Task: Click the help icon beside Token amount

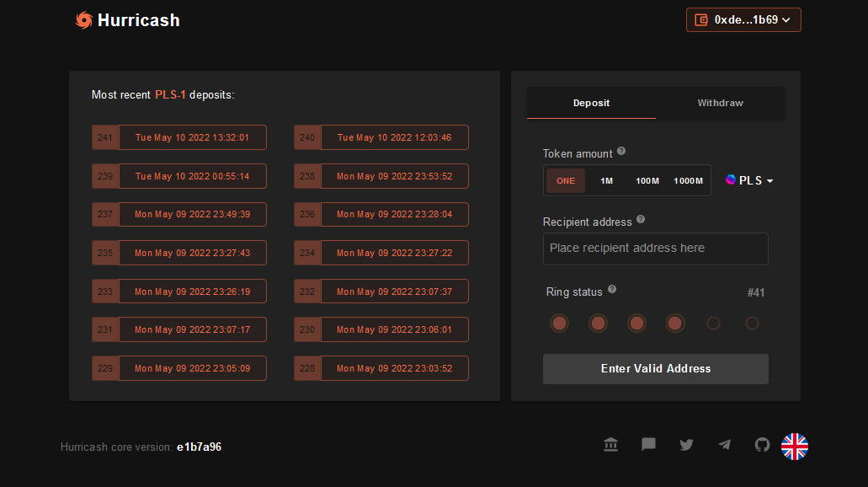Action: pos(621,152)
